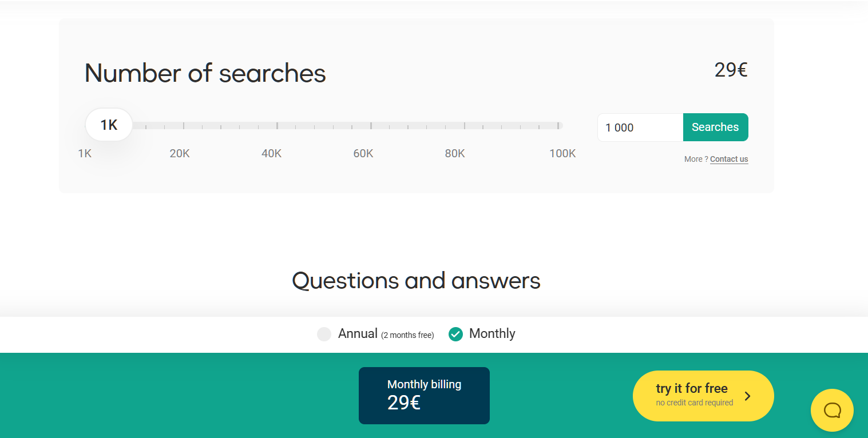Open the yellow chat bubble widget

pyautogui.click(x=832, y=410)
